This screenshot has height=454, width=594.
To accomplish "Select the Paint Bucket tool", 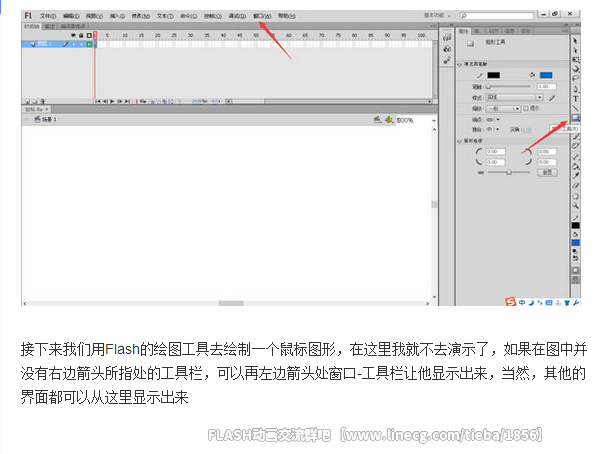I will (575, 166).
